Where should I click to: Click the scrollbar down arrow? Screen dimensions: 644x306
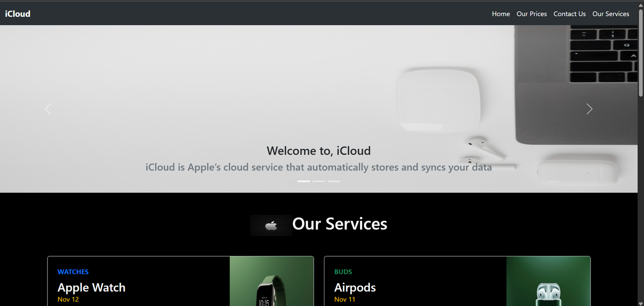click(640, 303)
